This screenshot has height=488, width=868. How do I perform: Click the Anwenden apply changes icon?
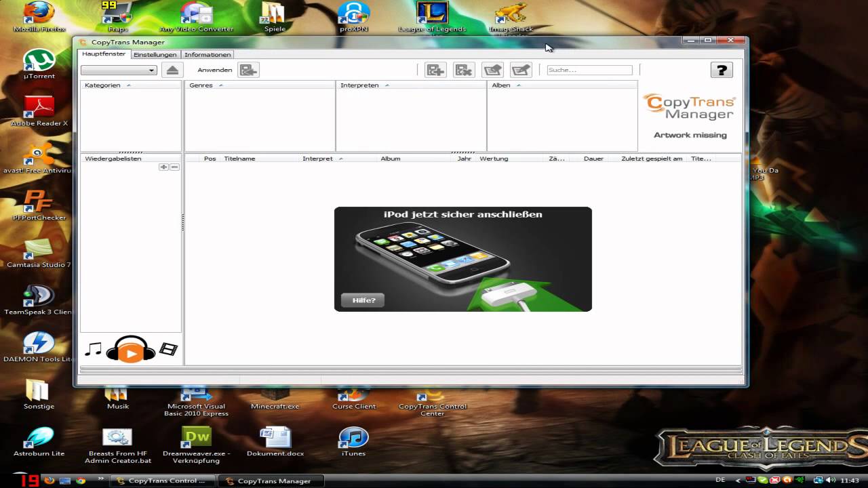248,70
